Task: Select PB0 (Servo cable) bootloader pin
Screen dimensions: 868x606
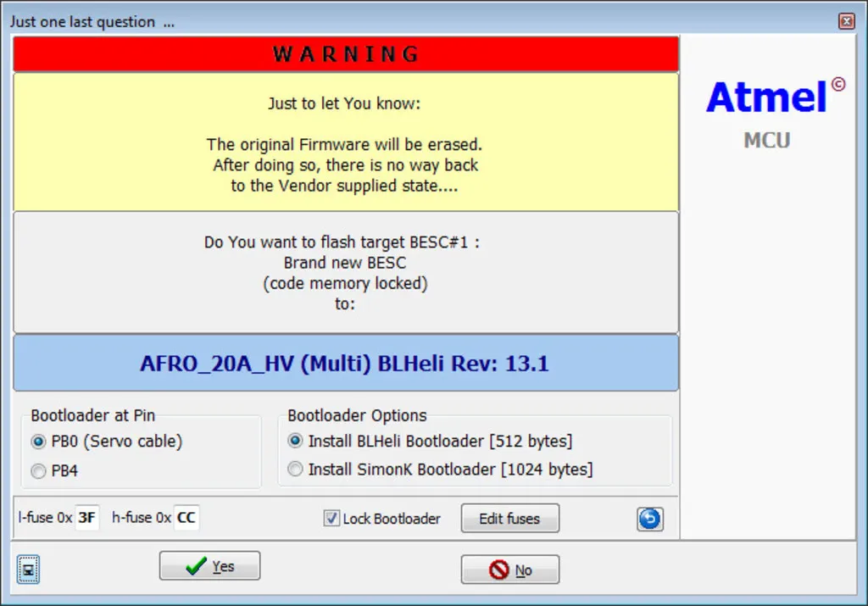Action: click(38, 442)
